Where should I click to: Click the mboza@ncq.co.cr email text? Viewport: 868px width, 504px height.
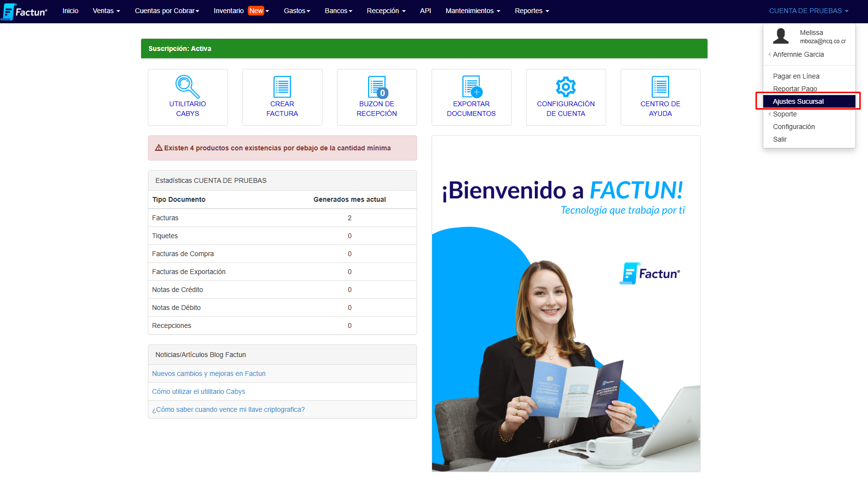coord(823,41)
